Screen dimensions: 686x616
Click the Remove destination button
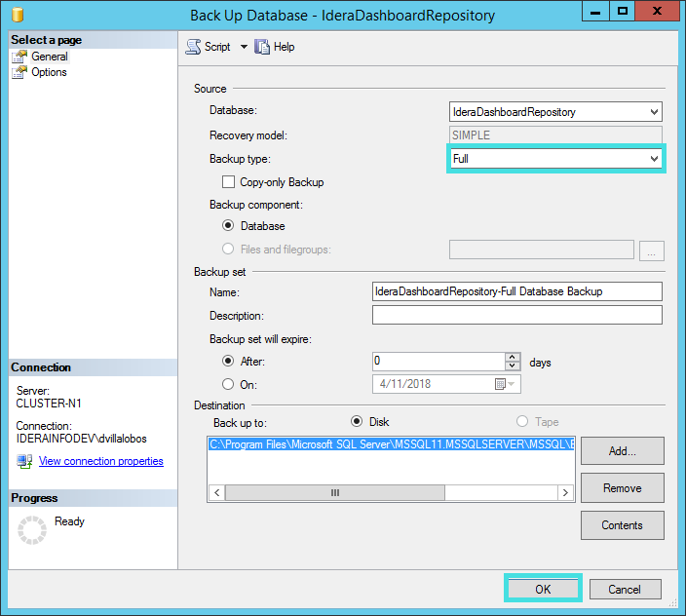coord(622,487)
